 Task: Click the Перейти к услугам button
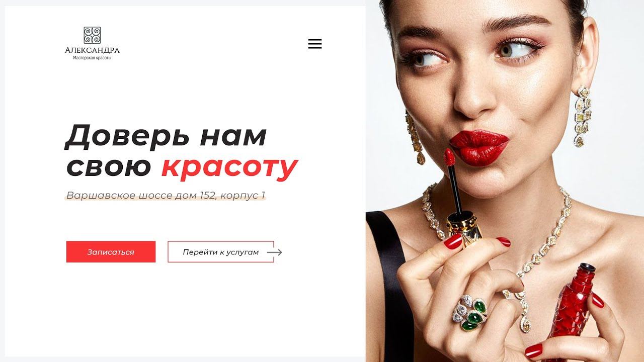221,252
